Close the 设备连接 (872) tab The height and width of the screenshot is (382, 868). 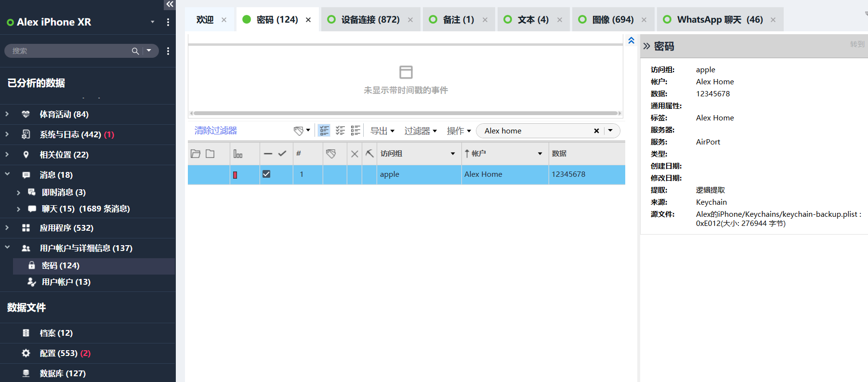pyautogui.click(x=410, y=20)
